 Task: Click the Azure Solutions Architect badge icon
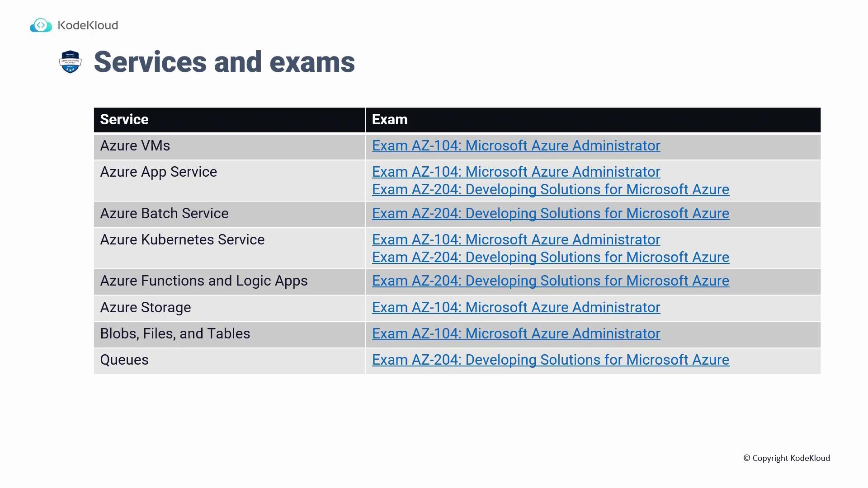coord(70,62)
